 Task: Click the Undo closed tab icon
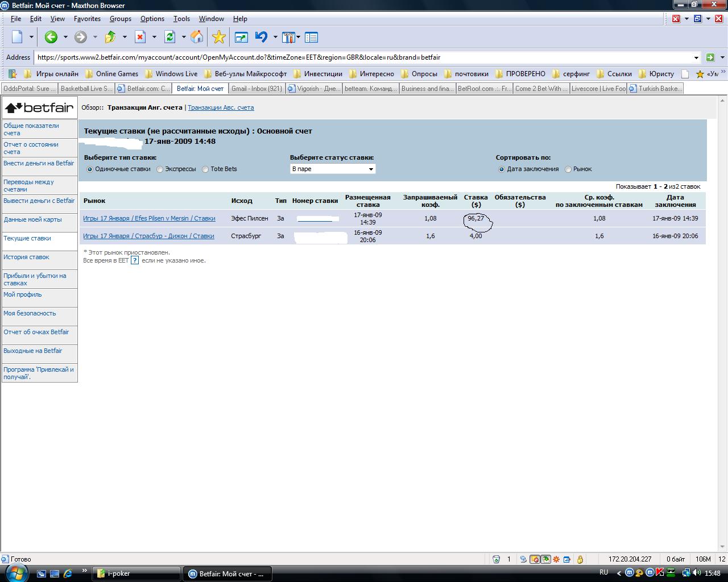coord(261,38)
